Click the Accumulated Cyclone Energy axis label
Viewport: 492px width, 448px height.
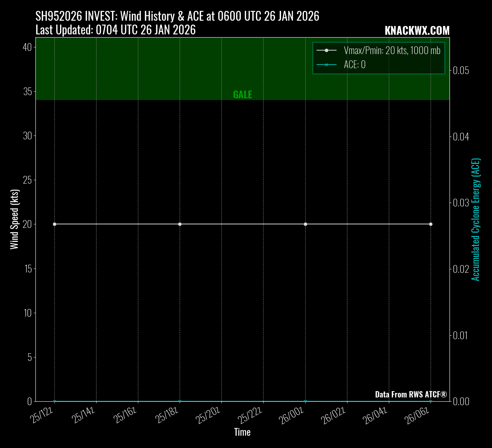click(476, 219)
